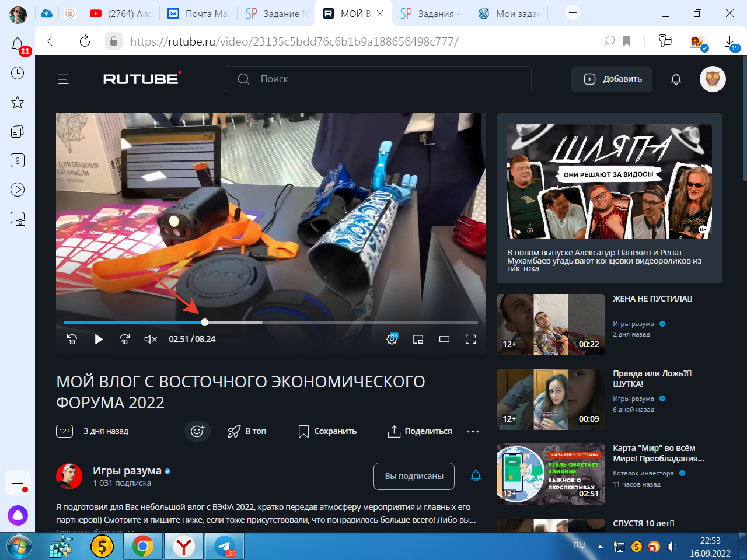Open browser main menu icon

coord(633,13)
